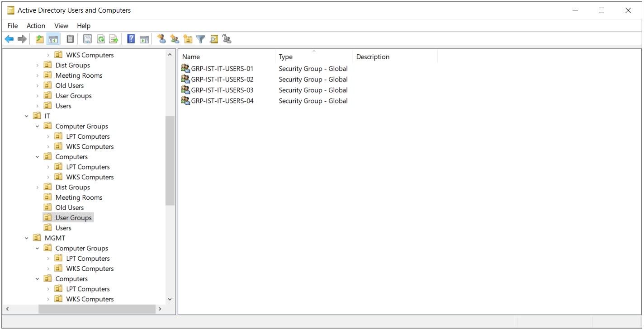The width and height of the screenshot is (644, 329).
Task: Click the Description column header
Action: (x=395, y=56)
